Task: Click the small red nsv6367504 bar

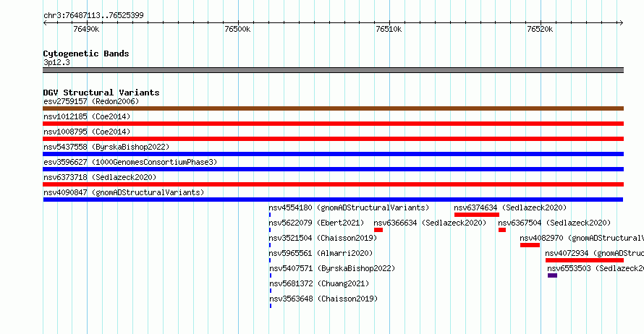Action: (502, 230)
